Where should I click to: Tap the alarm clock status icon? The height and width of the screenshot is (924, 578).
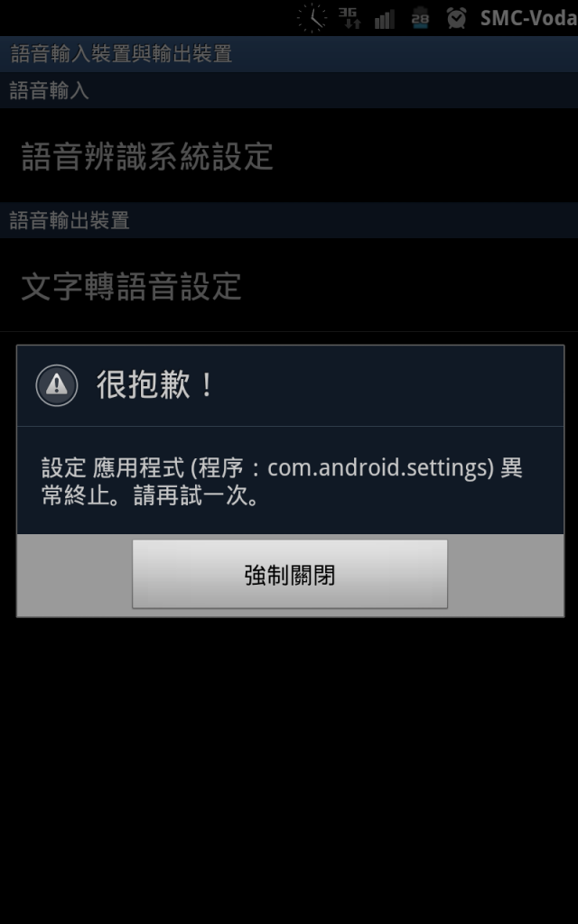(456, 18)
